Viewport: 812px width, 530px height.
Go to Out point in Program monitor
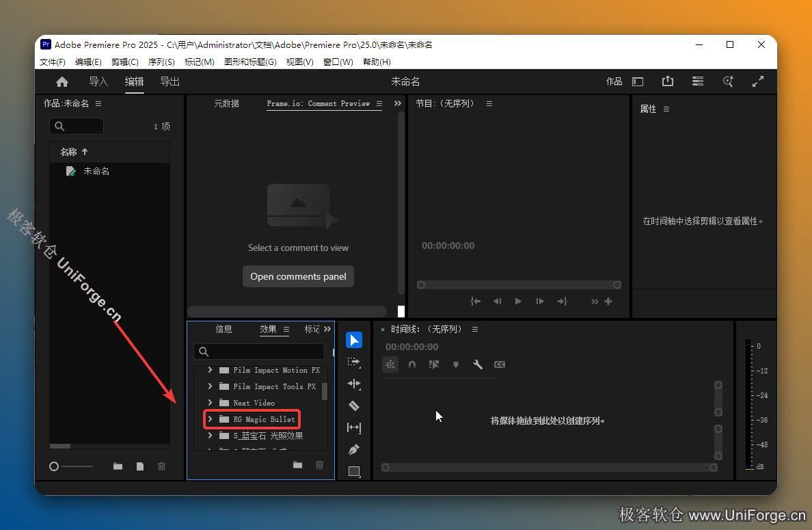563,302
